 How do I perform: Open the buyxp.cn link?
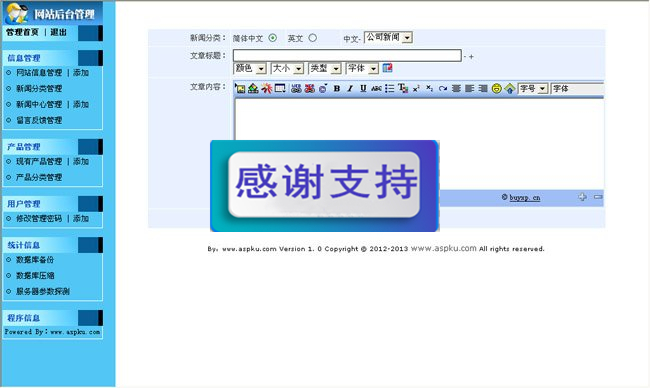pyautogui.click(x=524, y=197)
